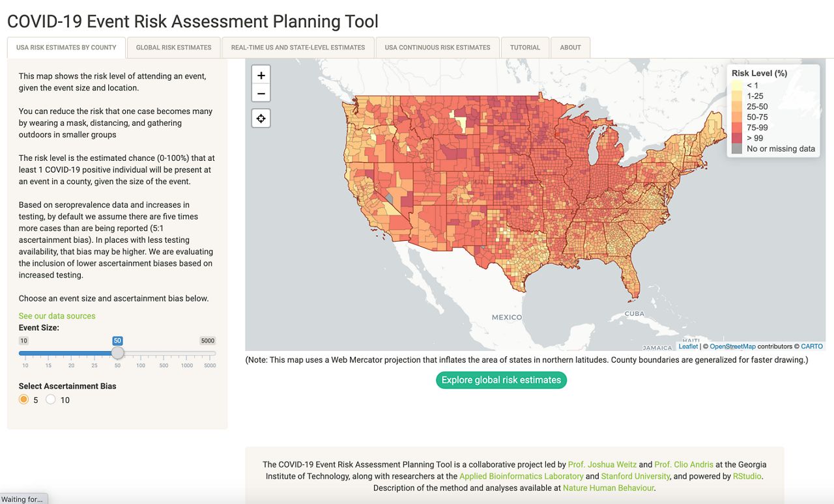This screenshot has width=834, height=504.
Task: Click the locate/reset view icon on map
Action: (x=261, y=118)
